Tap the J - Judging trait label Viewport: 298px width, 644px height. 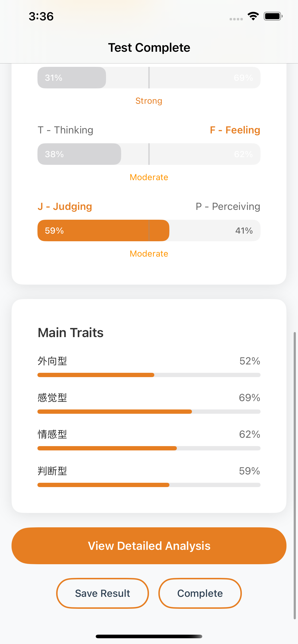(x=65, y=206)
